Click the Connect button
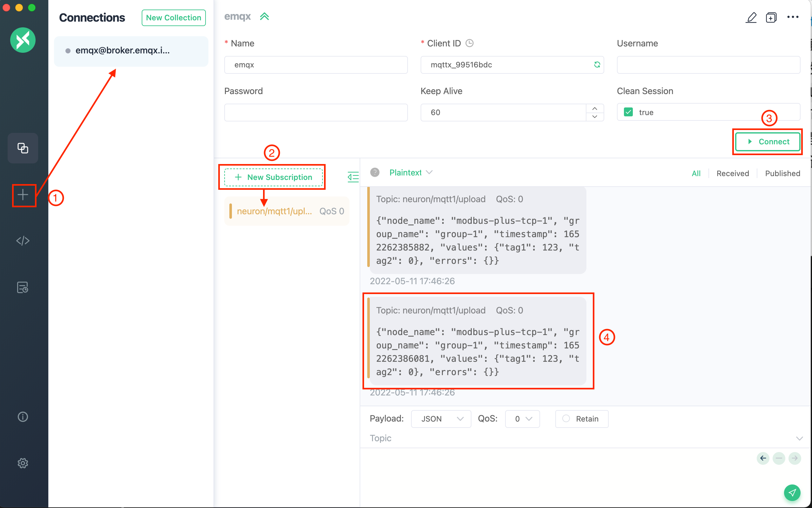812x508 pixels. [x=768, y=141]
